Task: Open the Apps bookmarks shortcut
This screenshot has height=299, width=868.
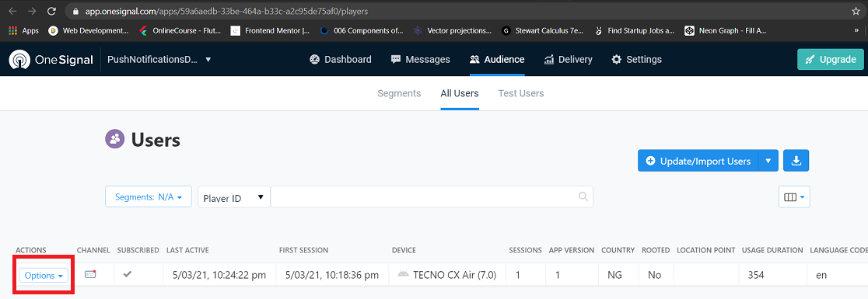Action: (x=24, y=31)
